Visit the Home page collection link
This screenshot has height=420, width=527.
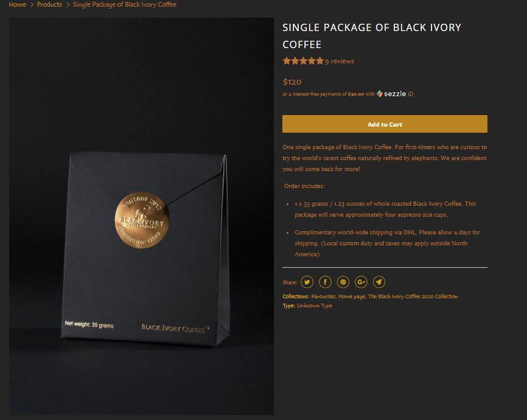pos(352,296)
